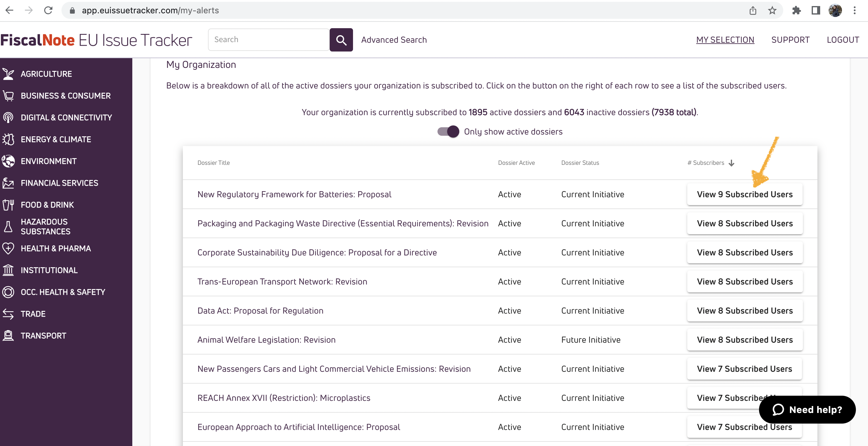This screenshot has width=868, height=446.
Task: Bookmark this page with star icon
Action: coord(772,10)
